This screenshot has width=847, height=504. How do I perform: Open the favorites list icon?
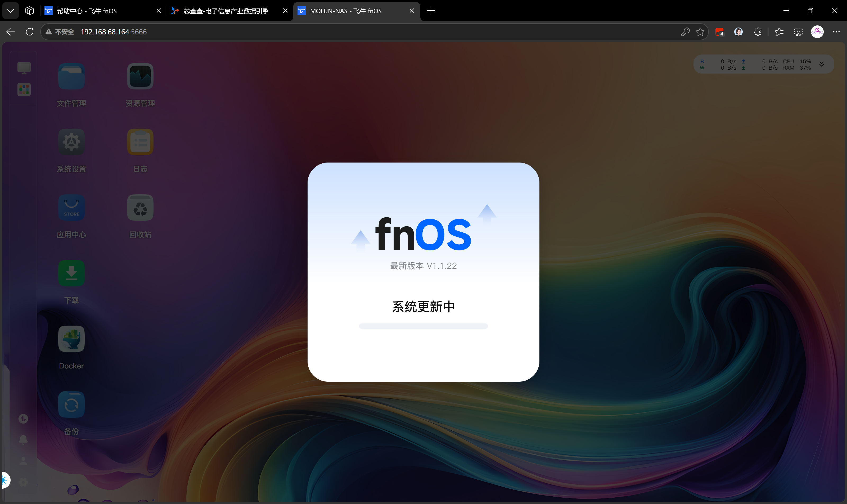coord(779,31)
